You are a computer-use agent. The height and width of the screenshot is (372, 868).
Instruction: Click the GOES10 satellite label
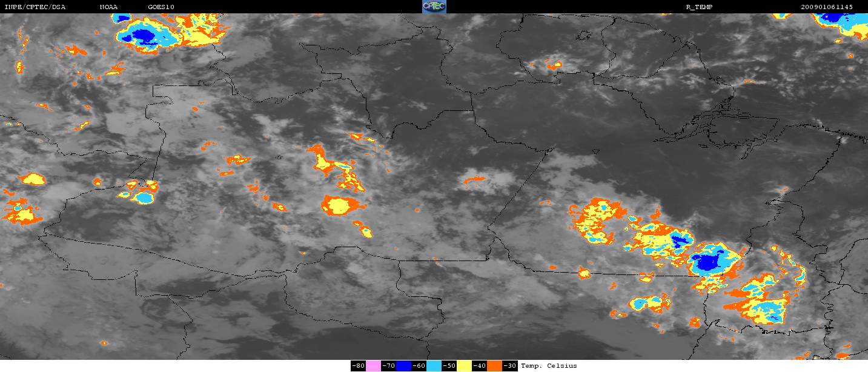161,7
